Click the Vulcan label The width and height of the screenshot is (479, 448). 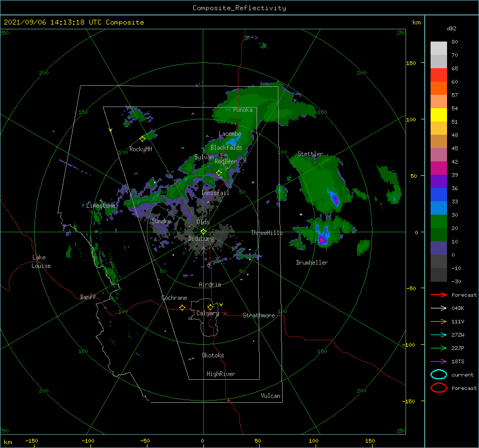pos(270,396)
